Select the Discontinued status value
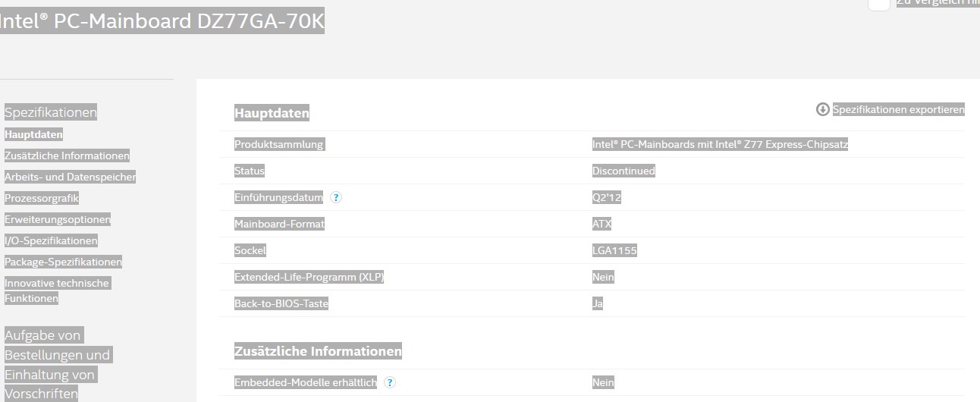The image size is (980, 402). (623, 171)
